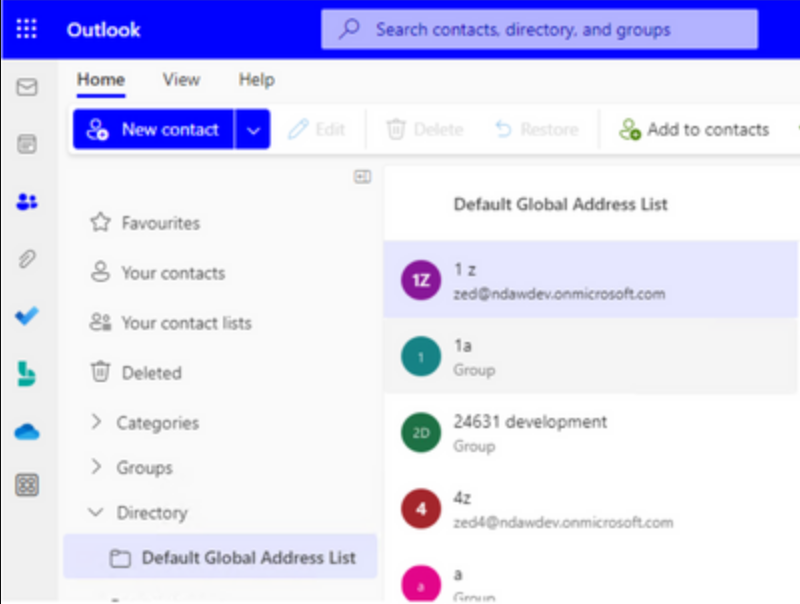
Task: Click the New contact button
Action: (x=156, y=129)
